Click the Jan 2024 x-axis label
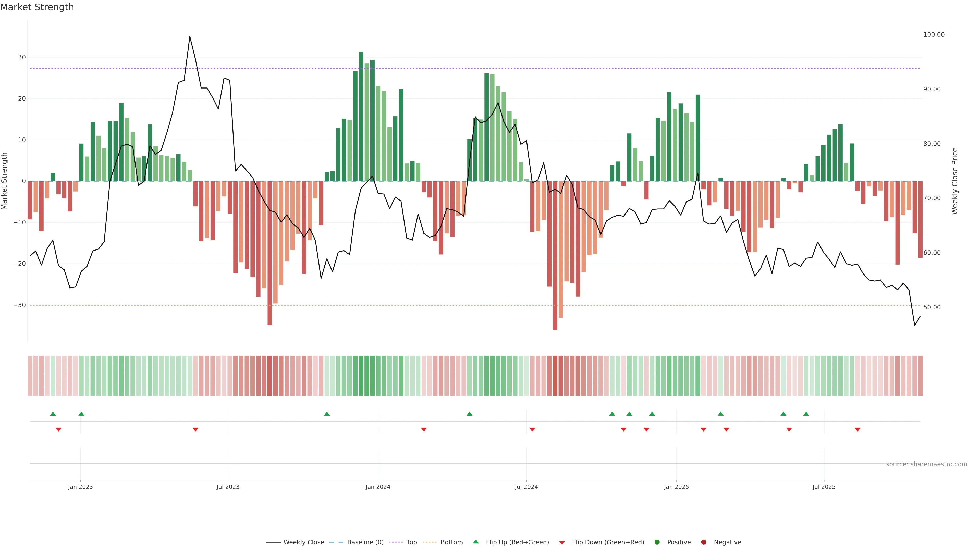The height and width of the screenshot is (551, 980). pyautogui.click(x=378, y=487)
